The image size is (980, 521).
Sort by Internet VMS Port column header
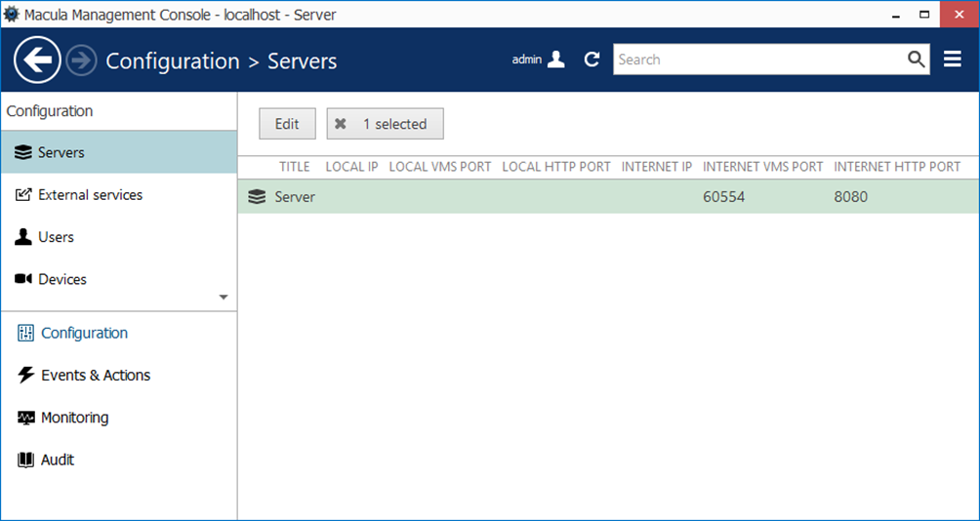[x=762, y=167]
